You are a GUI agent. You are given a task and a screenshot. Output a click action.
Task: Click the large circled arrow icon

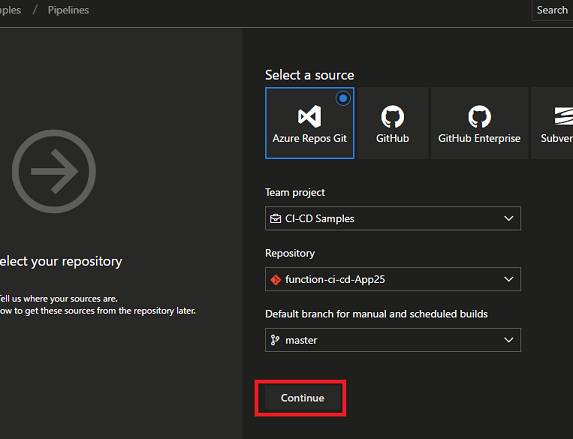coord(54,171)
